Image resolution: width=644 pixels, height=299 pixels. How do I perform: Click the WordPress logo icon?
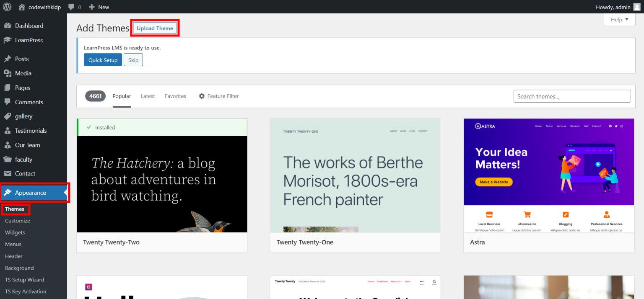click(7, 7)
